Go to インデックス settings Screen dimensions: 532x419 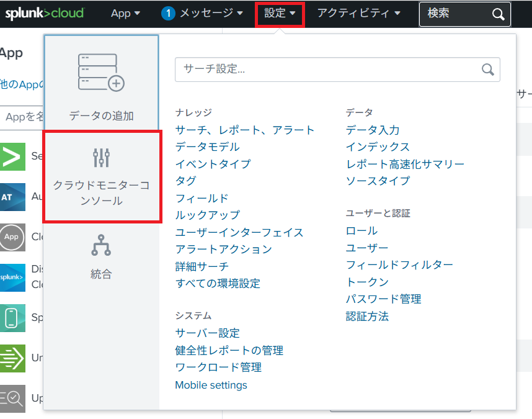coord(378,146)
